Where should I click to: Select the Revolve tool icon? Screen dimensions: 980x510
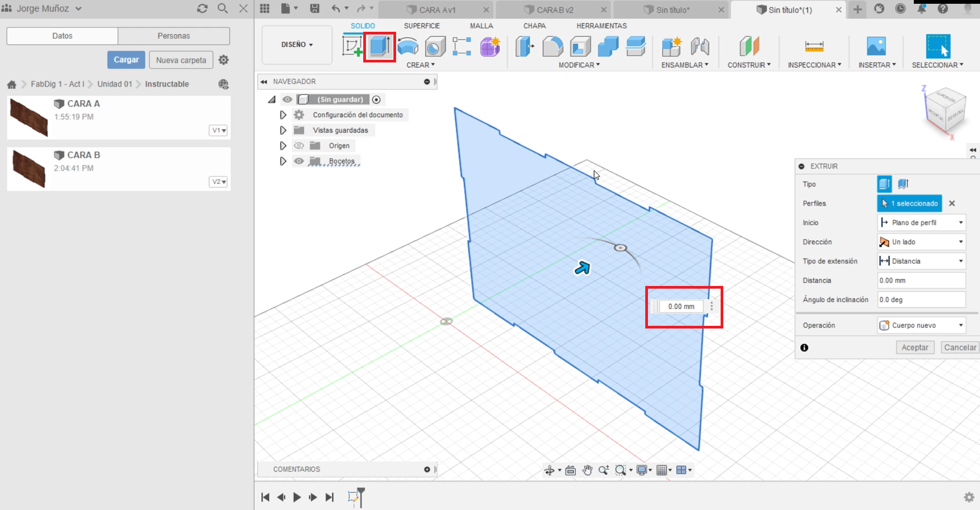[408, 46]
